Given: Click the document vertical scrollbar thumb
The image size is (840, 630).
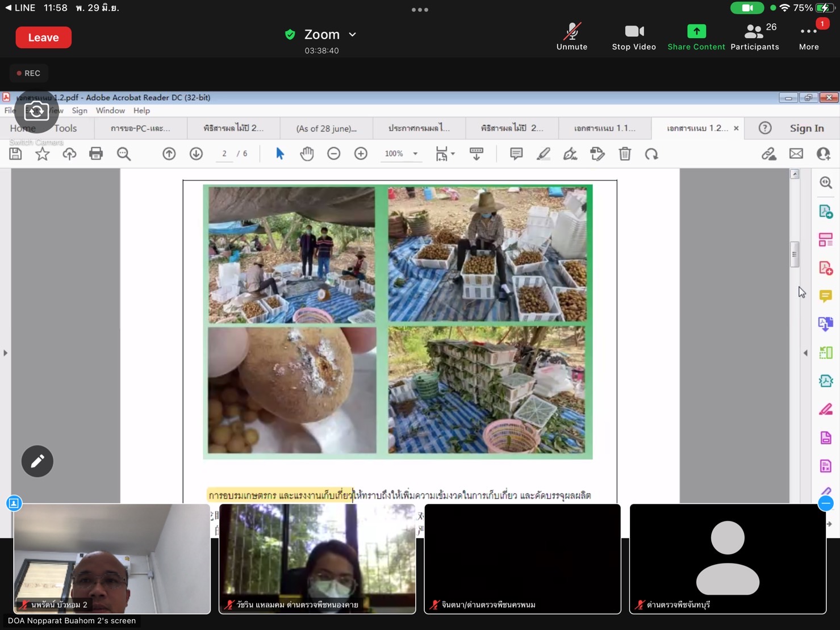Looking at the screenshot, I should [795, 254].
